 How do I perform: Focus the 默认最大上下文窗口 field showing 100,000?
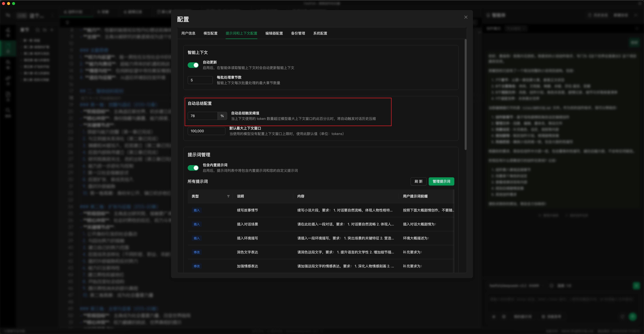[x=206, y=131]
